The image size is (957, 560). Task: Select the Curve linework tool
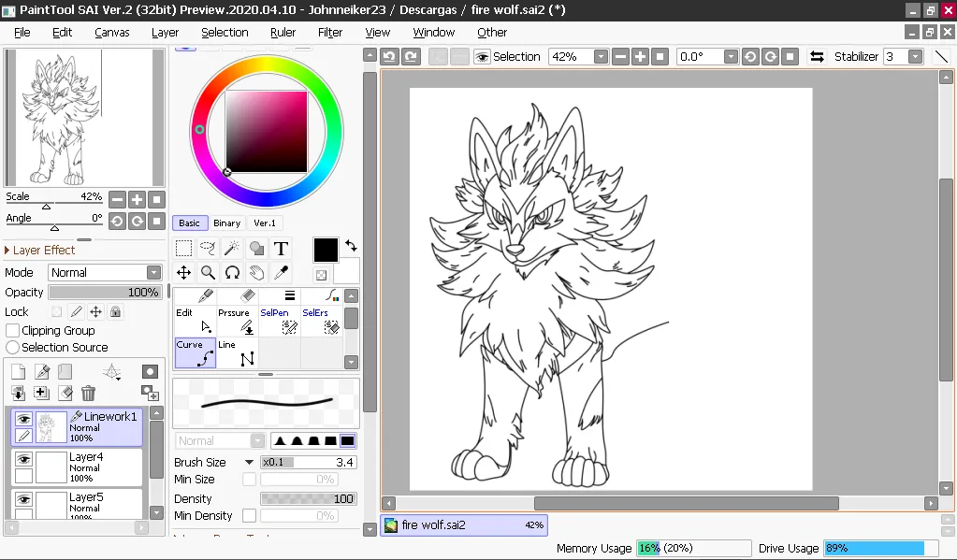195,353
